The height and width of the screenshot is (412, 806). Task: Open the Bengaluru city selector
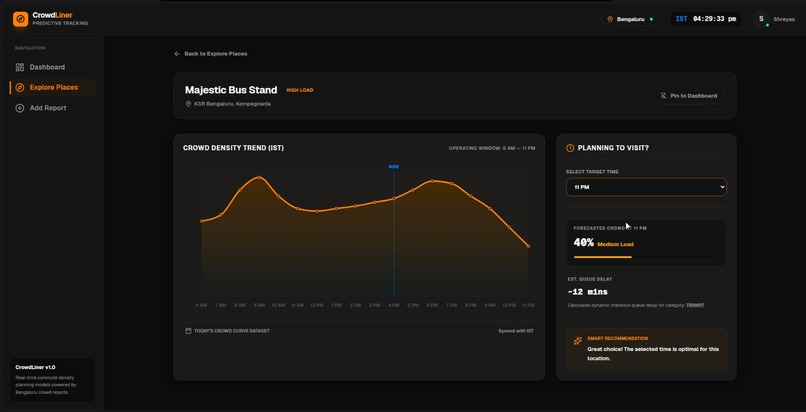click(630, 20)
